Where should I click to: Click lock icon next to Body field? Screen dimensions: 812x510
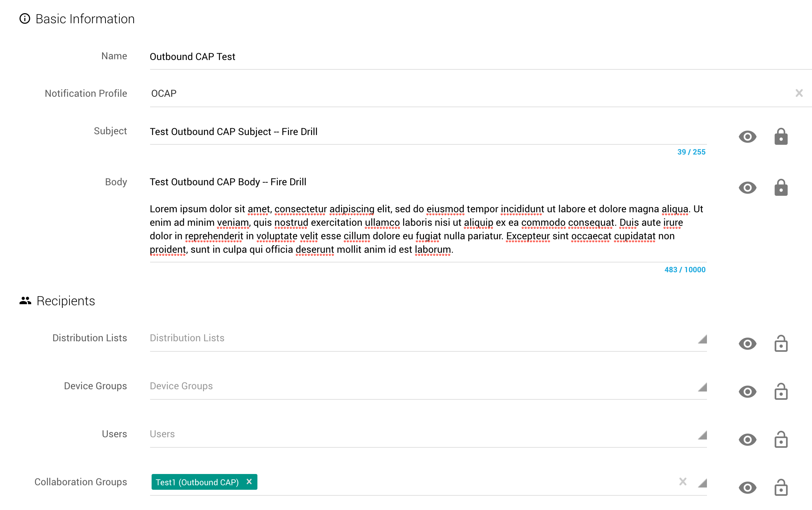pos(782,188)
